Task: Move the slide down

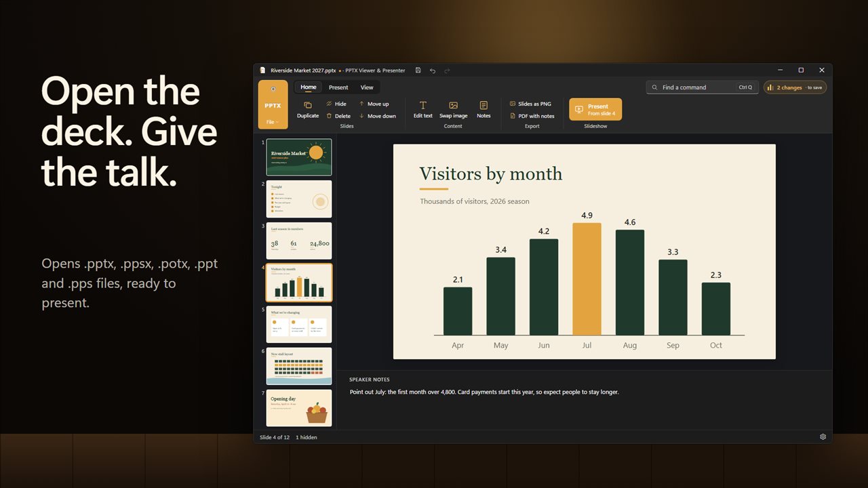Action: coord(377,116)
